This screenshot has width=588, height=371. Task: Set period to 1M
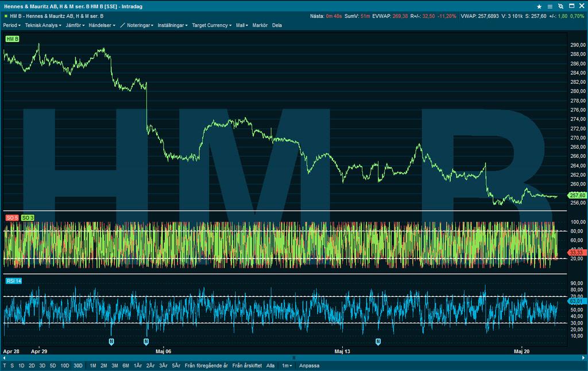coord(93,365)
